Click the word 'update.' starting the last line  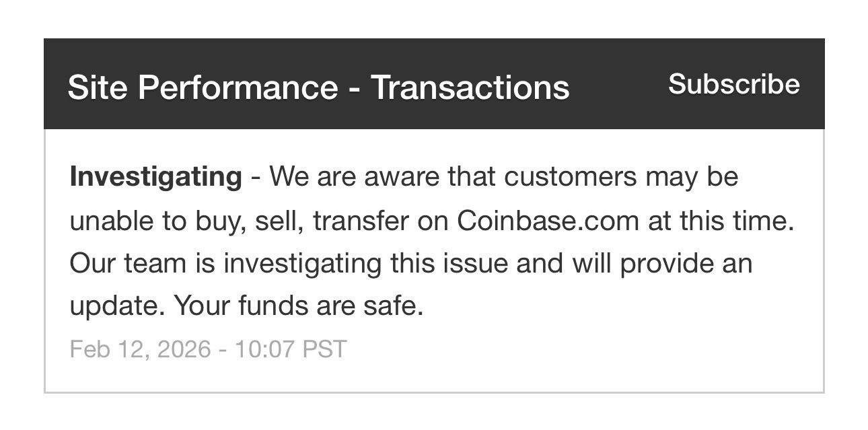coord(117,306)
